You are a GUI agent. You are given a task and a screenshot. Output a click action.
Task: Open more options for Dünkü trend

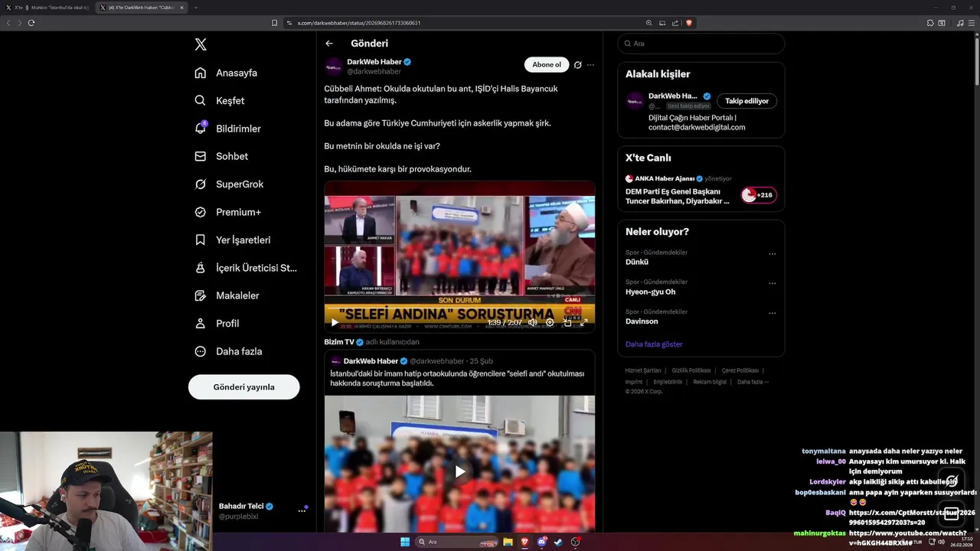[772, 254]
